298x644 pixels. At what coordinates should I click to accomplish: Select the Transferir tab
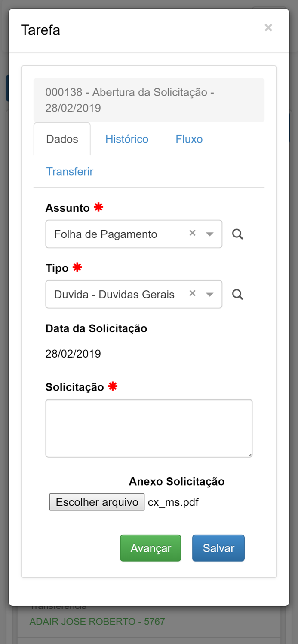pos(70,171)
